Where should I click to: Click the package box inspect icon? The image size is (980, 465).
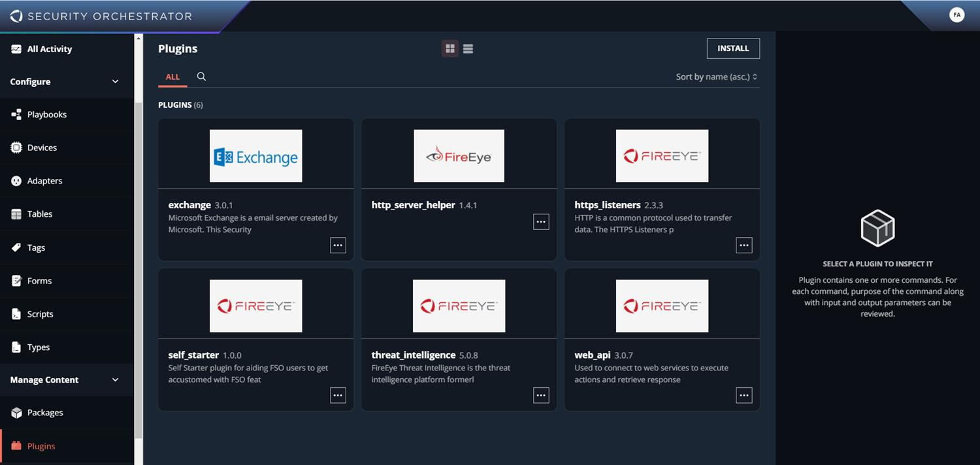click(877, 228)
